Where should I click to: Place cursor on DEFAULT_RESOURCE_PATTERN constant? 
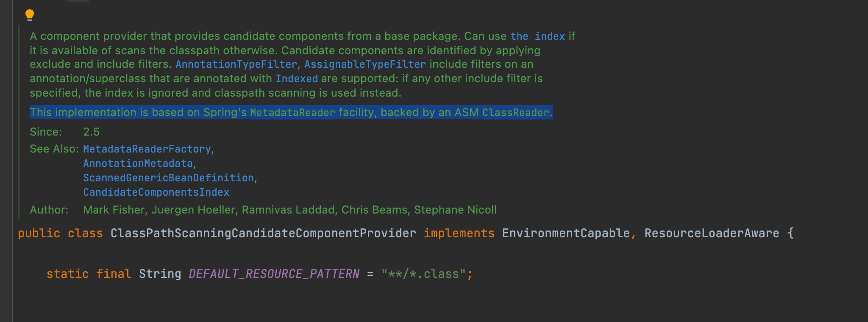(274, 274)
